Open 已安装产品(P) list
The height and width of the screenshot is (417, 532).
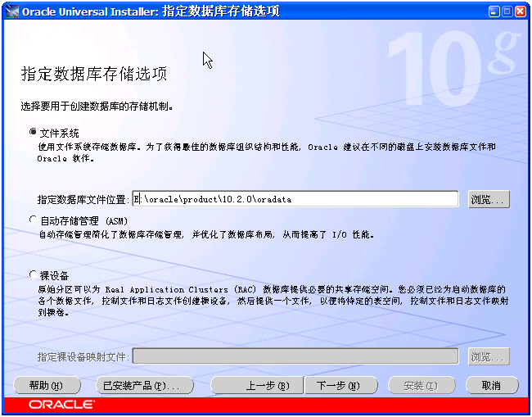coord(145,385)
